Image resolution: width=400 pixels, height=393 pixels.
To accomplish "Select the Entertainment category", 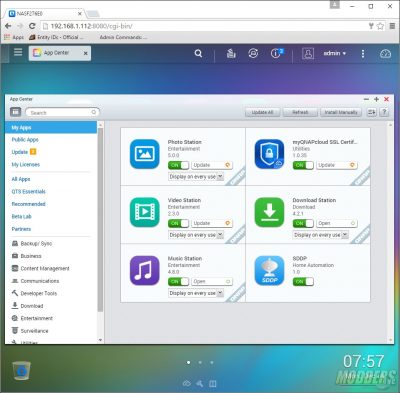I will (36, 318).
